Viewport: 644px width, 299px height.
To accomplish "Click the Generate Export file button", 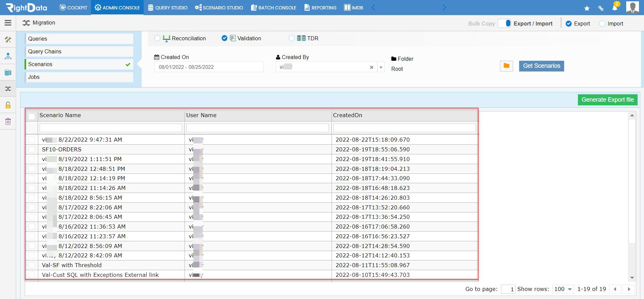I will tap(607, 100).
